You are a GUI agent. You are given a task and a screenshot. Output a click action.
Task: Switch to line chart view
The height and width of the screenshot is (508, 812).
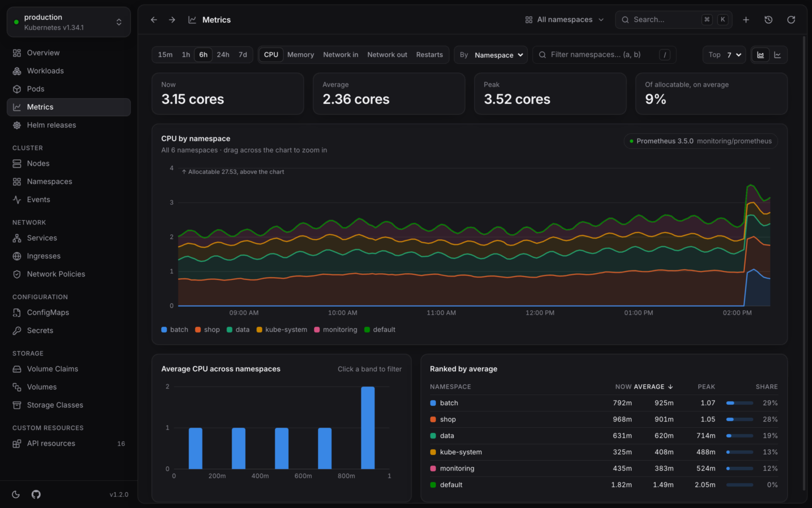point(778,55)
